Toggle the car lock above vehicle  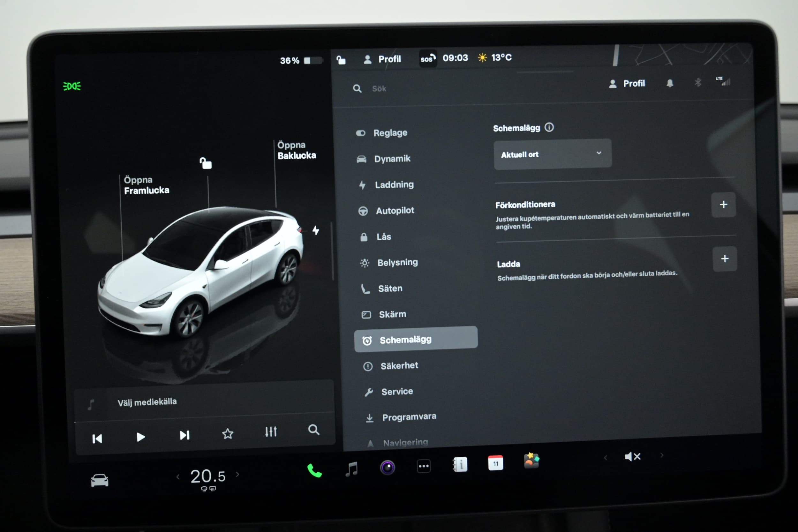click(206, 163)
